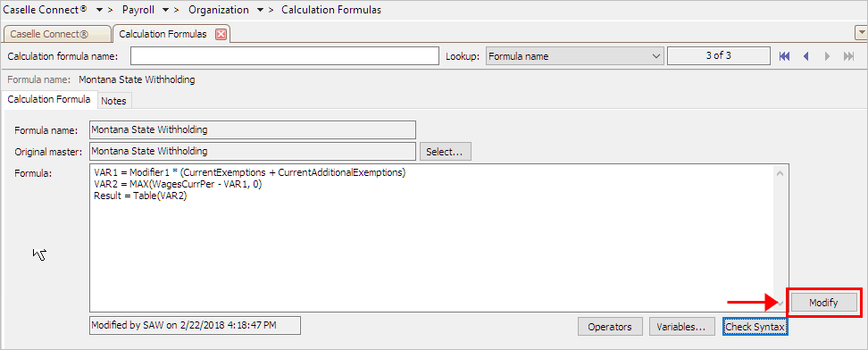Go to the next formula record
The width and height of the screenshot is (868, 350).
click(828, 56)
